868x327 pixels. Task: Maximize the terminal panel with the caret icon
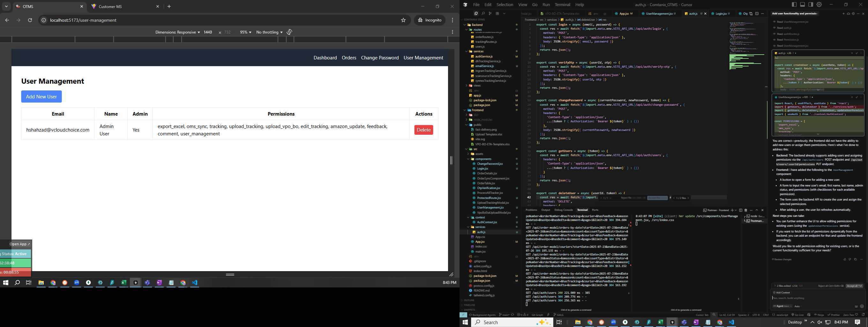coord(757,210)
